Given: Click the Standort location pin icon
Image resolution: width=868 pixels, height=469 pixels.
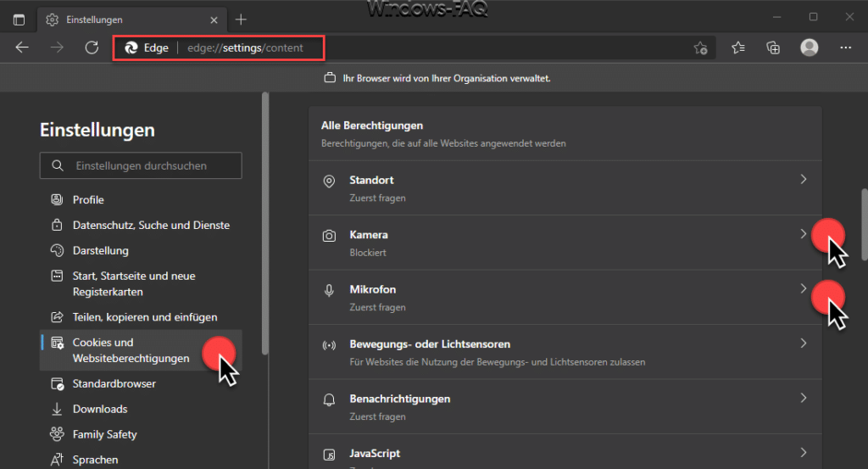Looking at the screenshot, I should coord(329,181).
